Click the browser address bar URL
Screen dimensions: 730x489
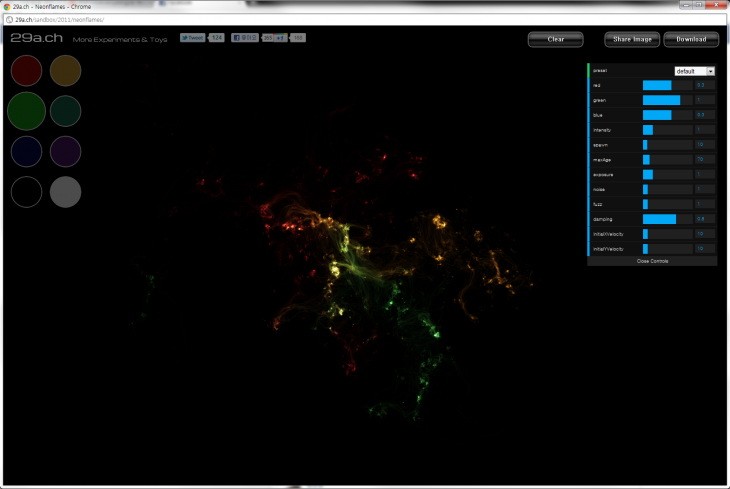coord(60,20)
